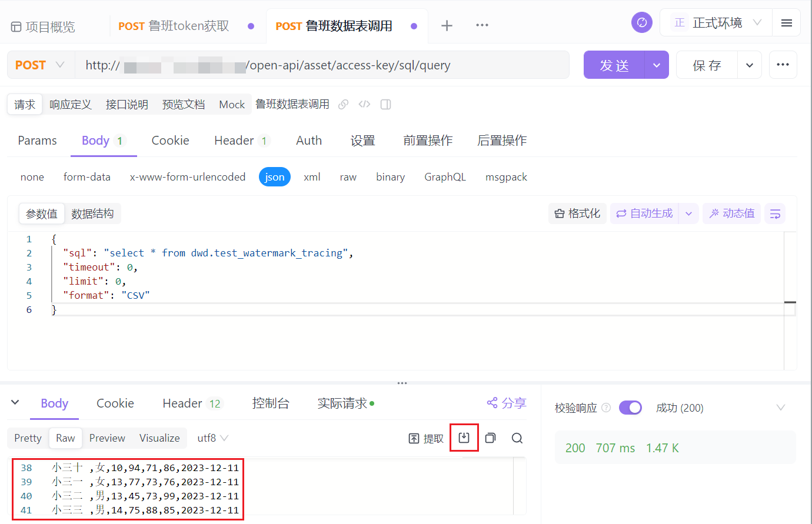The width and height of the screenshot is (812, 524).
Task: Switch to the 鲁班token获取 request tab
Action: [174, 26]
